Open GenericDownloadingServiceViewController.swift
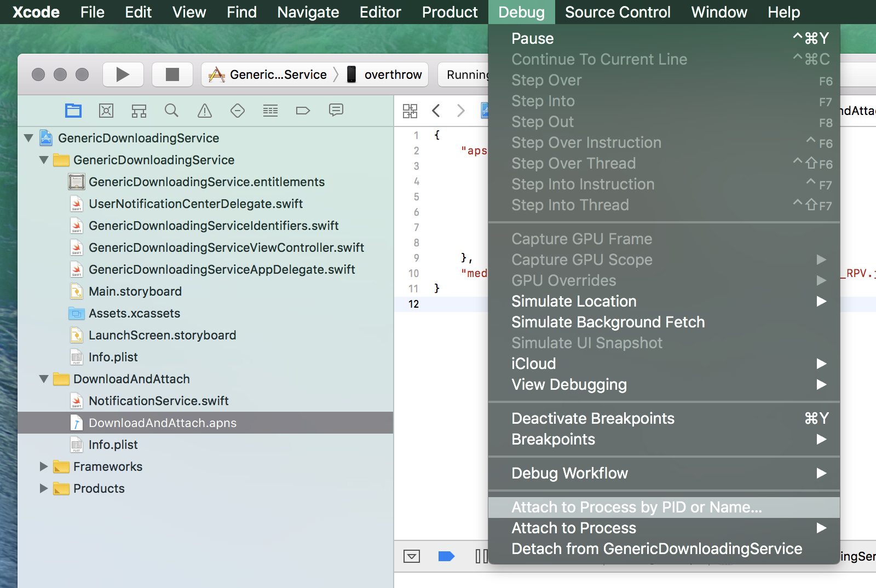Image resolution: width=876 pixels, height=588 pixels. click(205, 247)
